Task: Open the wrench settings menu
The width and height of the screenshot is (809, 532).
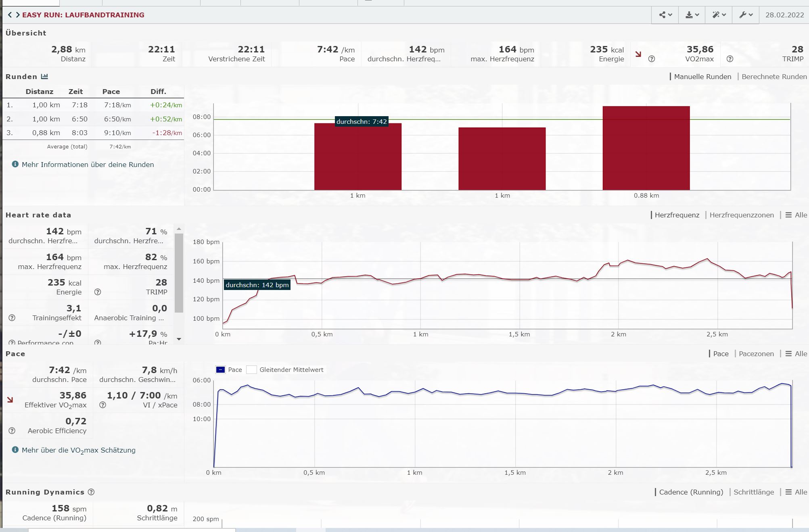Action: [x=746, y=15]
